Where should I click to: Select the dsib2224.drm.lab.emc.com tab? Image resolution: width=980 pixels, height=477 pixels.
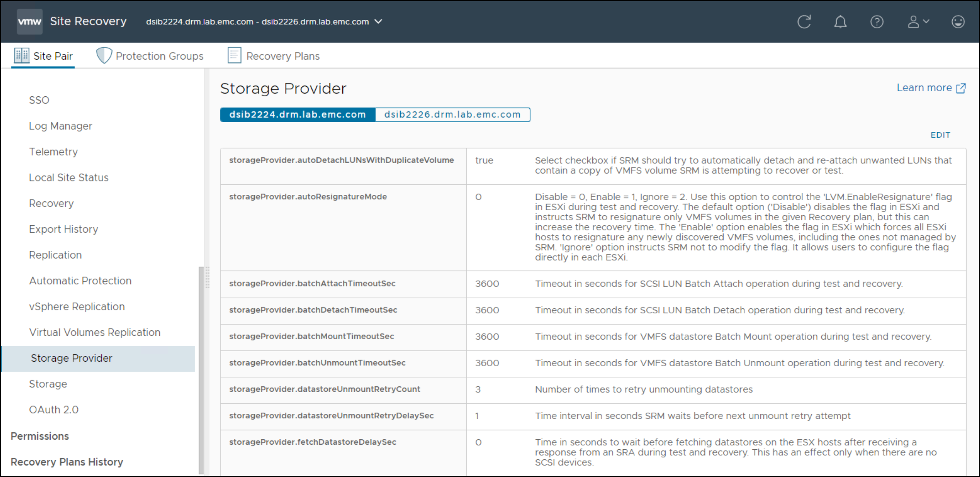click(297, 114)
